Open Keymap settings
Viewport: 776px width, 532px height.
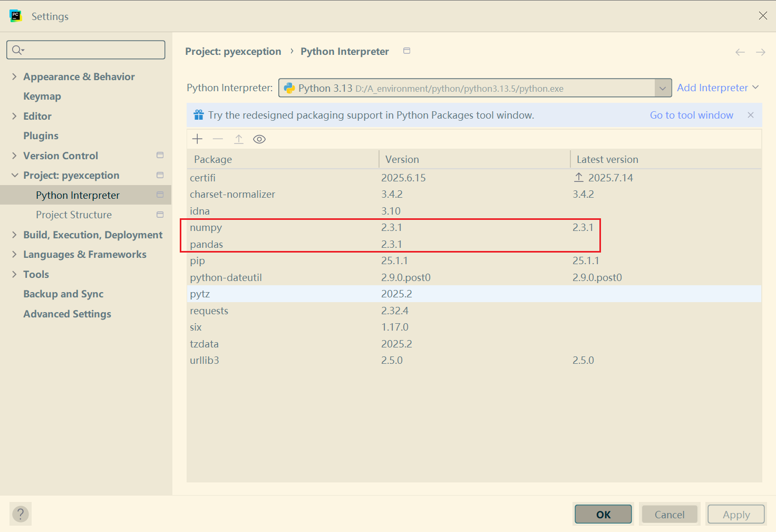point(42,96)
